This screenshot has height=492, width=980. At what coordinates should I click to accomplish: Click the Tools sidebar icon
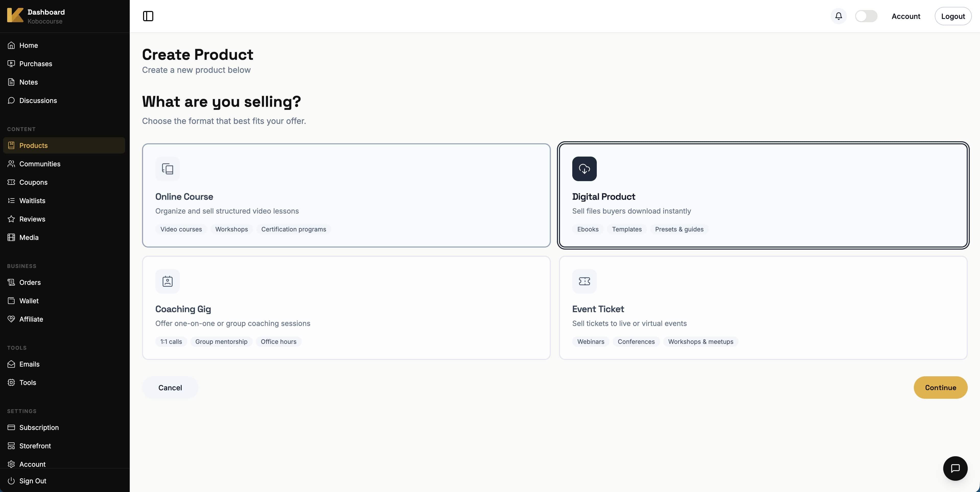(x=11, y=382)
